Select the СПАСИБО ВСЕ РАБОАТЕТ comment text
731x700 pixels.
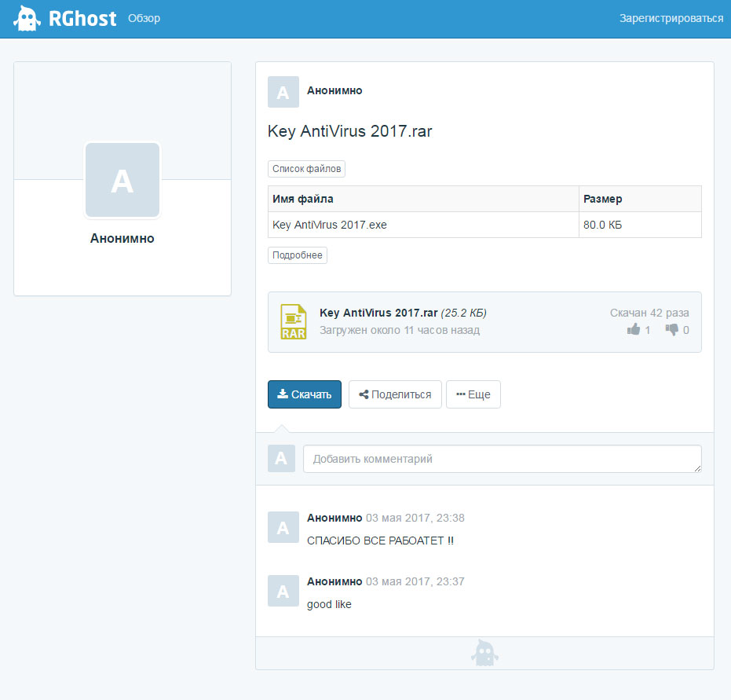tap(380, 541)
